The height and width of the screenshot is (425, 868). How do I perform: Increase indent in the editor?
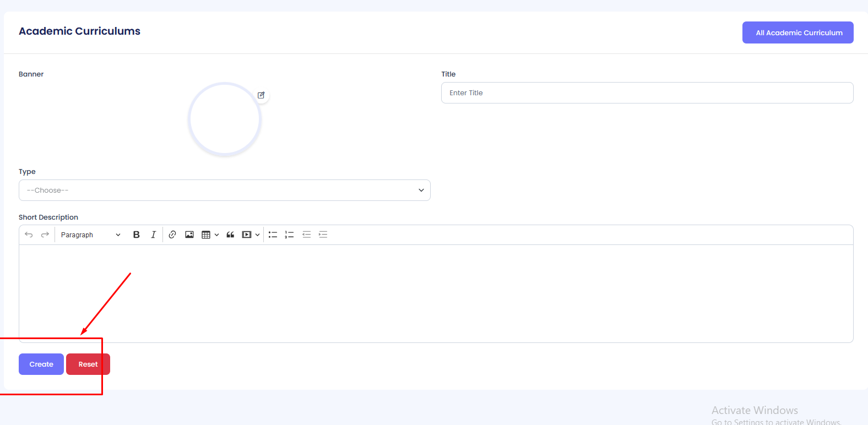coord(323,235)
